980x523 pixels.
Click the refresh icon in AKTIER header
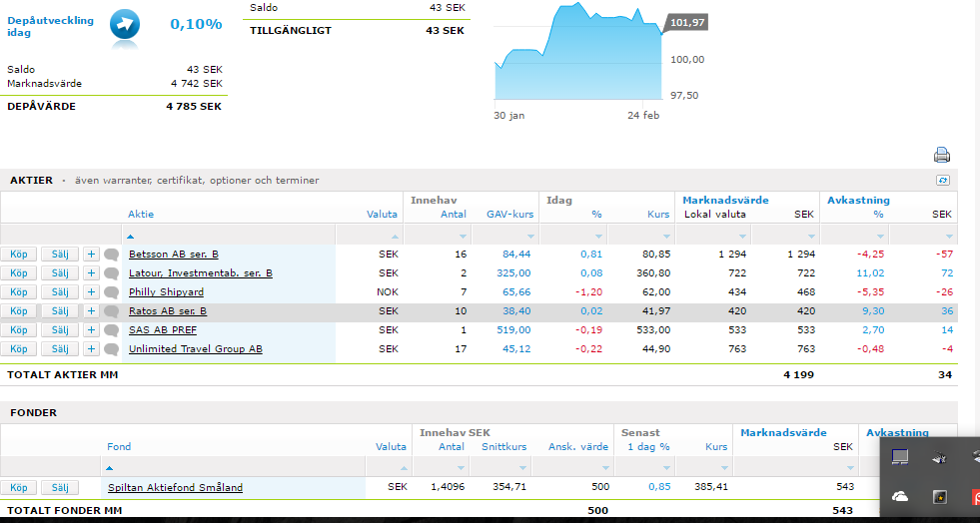(942, 181)
